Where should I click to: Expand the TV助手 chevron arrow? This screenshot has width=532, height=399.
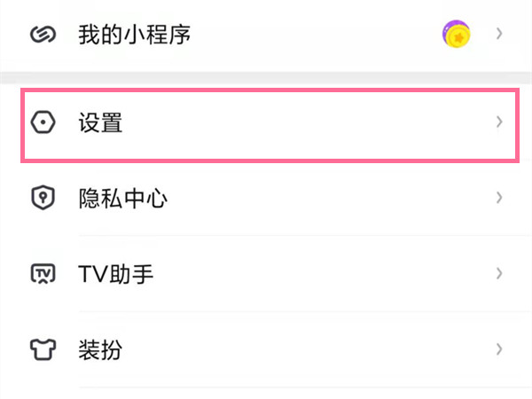500,273
